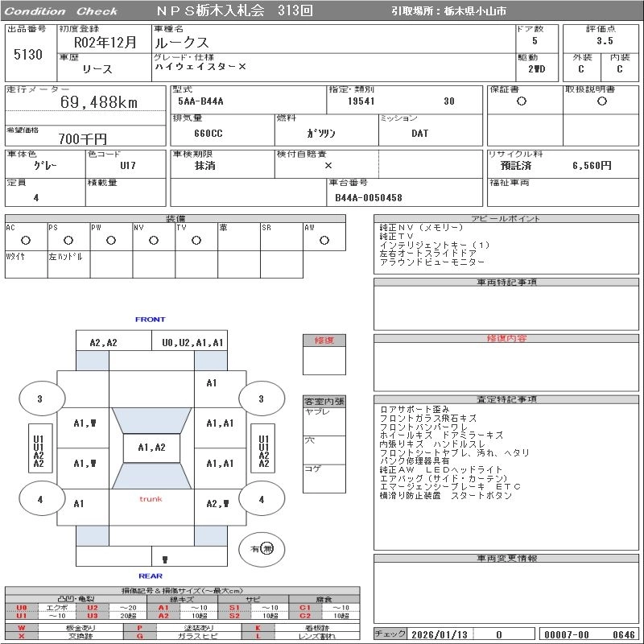Select the desired price 700千円
Image resolution: width=644 pixels, height=644 pixels.
coord(83,138)
